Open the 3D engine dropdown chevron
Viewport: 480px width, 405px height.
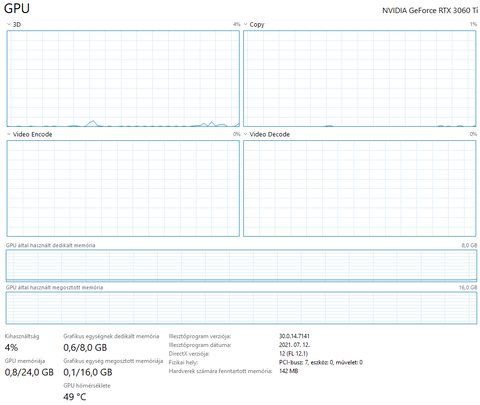tap(9, 24)
